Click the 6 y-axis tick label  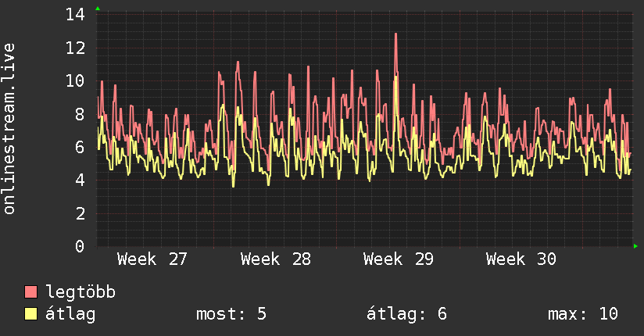(x=80, y=147)
